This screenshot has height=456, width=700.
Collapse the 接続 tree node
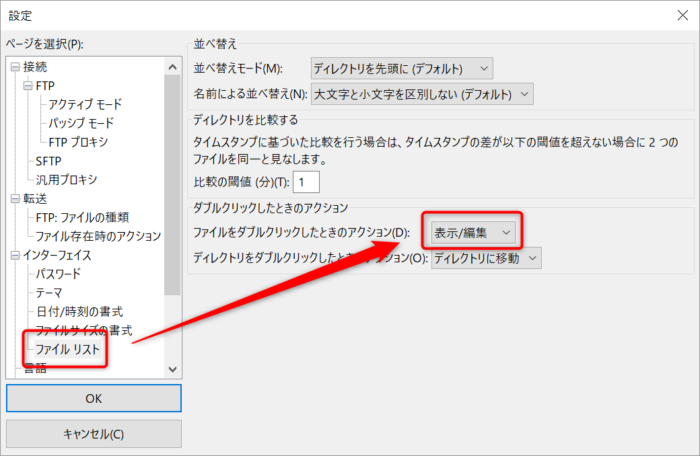coord(15,67)
